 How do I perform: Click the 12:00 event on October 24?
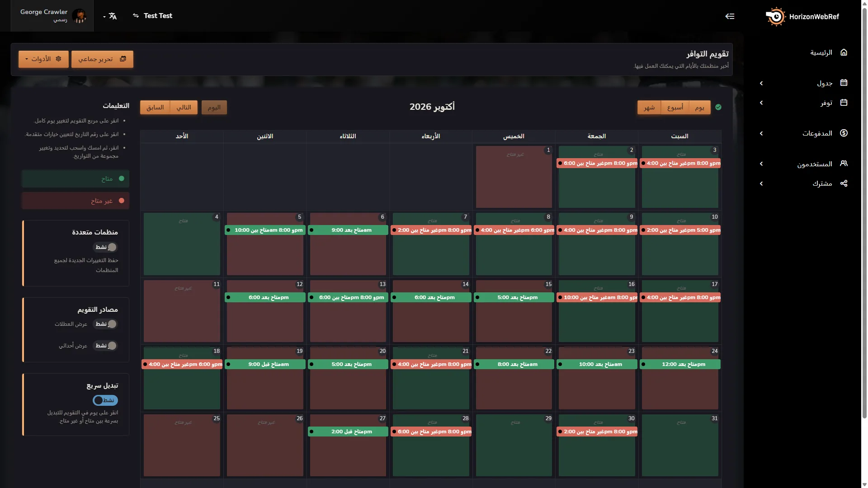(x=680, y=364)
